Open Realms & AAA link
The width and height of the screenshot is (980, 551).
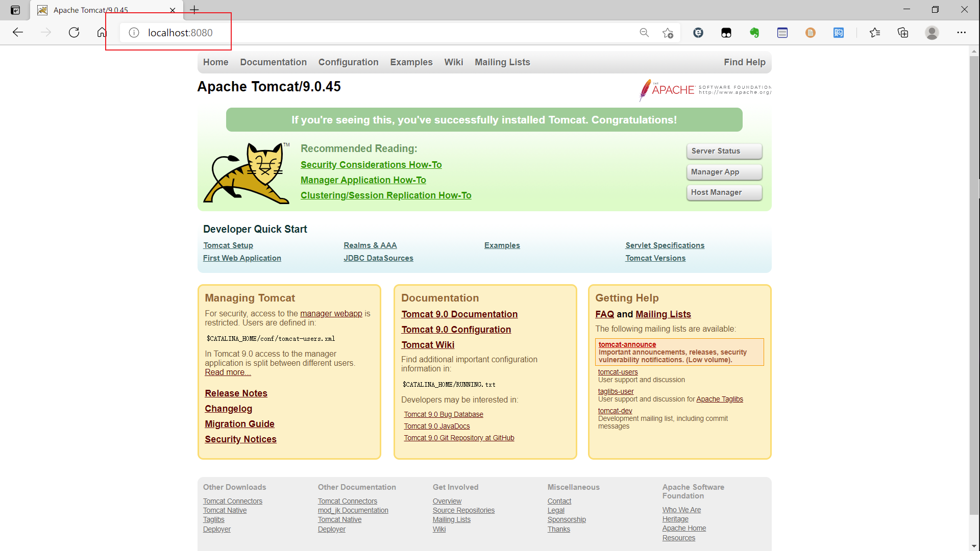click(x=370, y=245)
